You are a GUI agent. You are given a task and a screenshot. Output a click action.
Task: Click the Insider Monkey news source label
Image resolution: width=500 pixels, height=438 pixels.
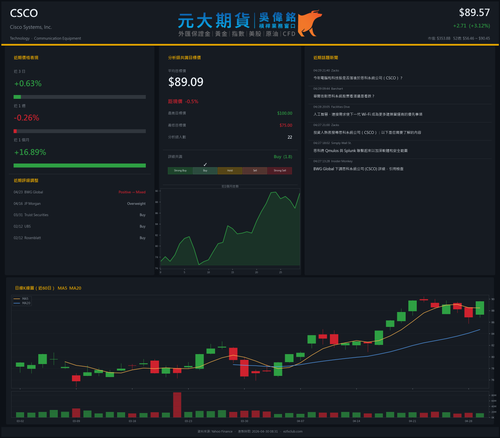pos(342,161)
